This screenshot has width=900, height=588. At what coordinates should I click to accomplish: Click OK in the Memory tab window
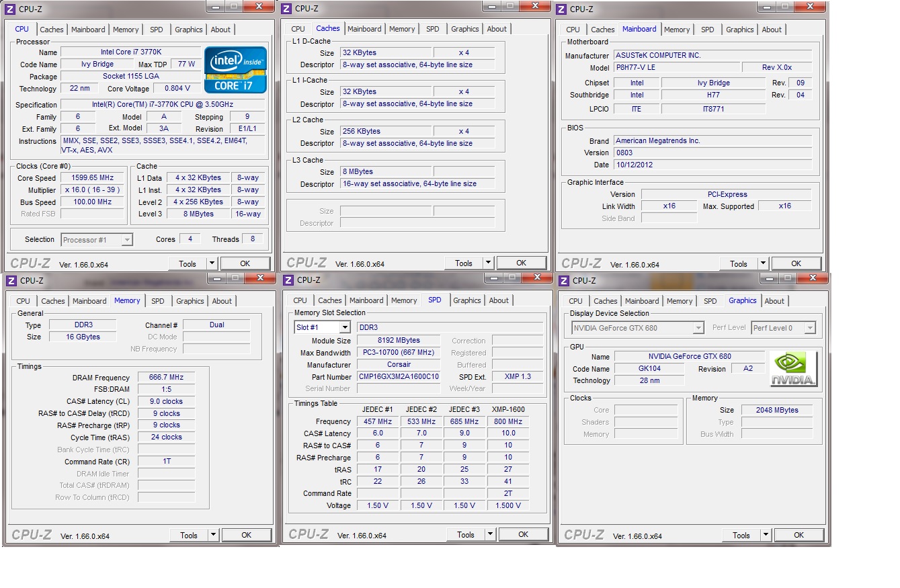(247, 535)
